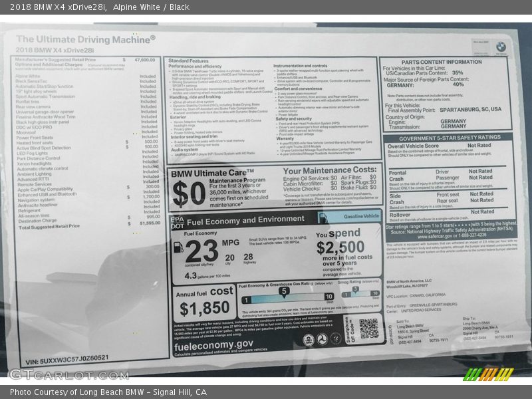Click the EPA DOT badge

tap(176, 221)
